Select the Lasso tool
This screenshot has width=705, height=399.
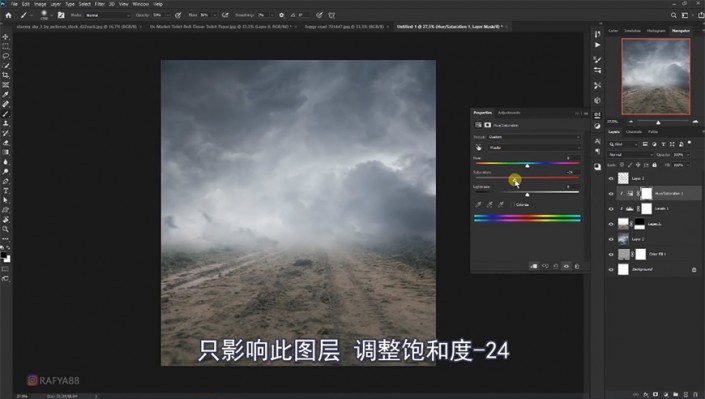click(5, 56)
